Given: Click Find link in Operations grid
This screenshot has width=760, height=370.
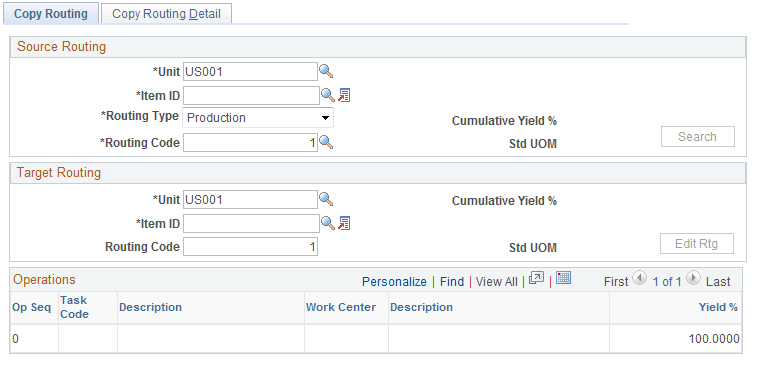Looking at the screenshot, I should click(452, 282).
